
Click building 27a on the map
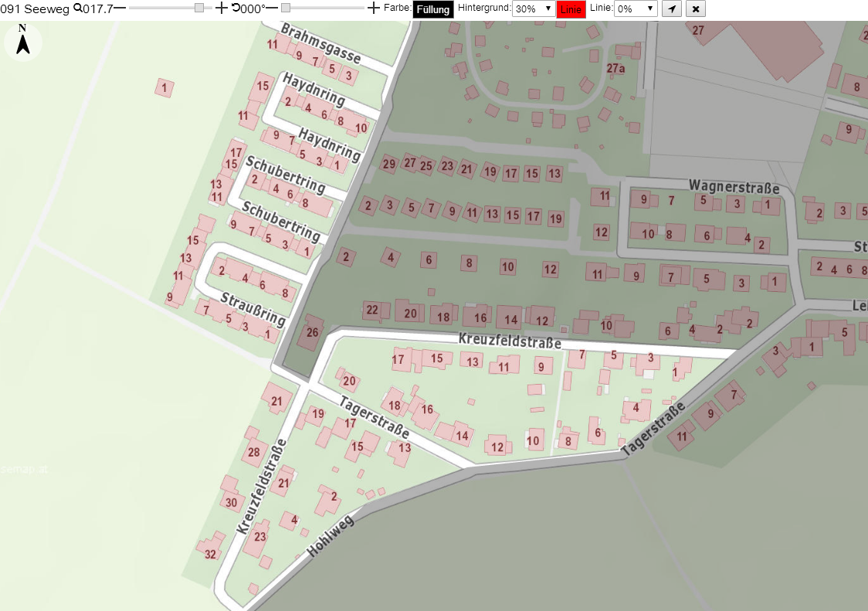[x=615, y=69]
